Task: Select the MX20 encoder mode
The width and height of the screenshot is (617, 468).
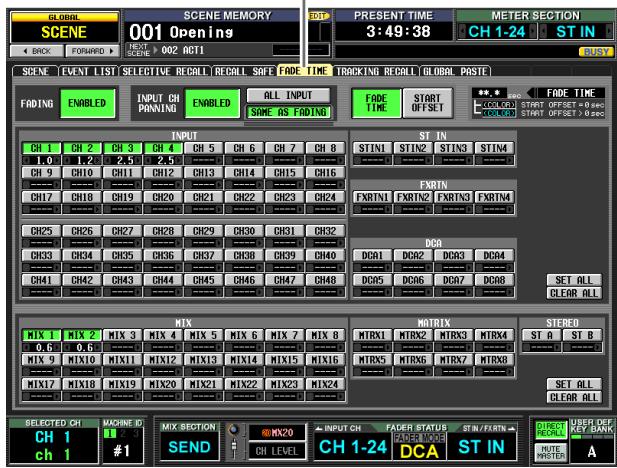Action: tap(277, 433)
